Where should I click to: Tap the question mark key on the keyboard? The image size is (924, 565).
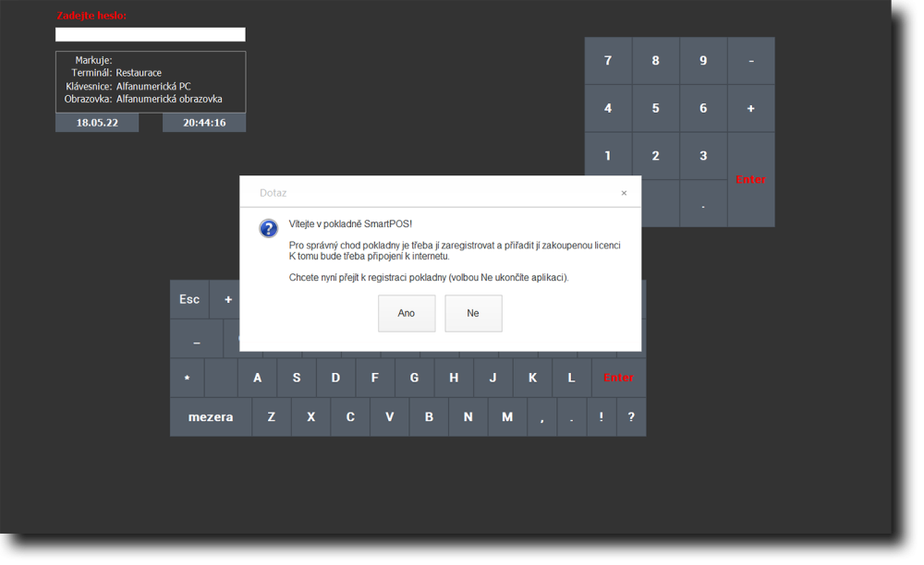631,417
